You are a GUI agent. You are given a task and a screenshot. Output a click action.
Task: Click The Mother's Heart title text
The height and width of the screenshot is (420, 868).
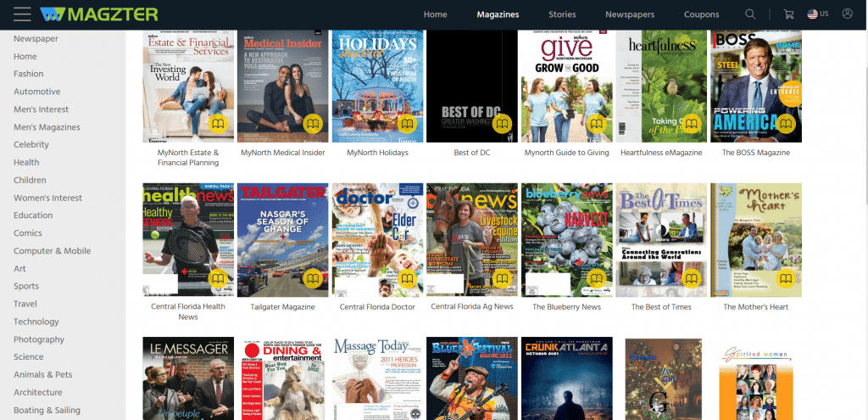click(756, 306)
